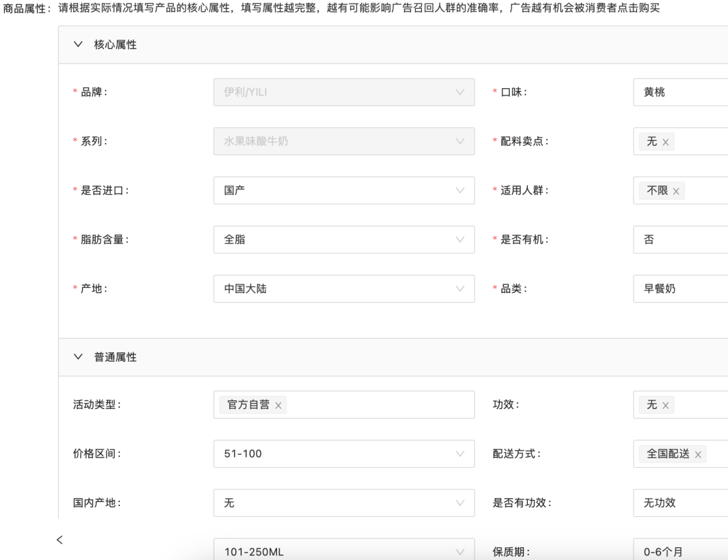Image resolution: width=728 pixels, height=560 pixels.
Task: Click the back arrow chevron at bottom left
Action: [59, 540]
